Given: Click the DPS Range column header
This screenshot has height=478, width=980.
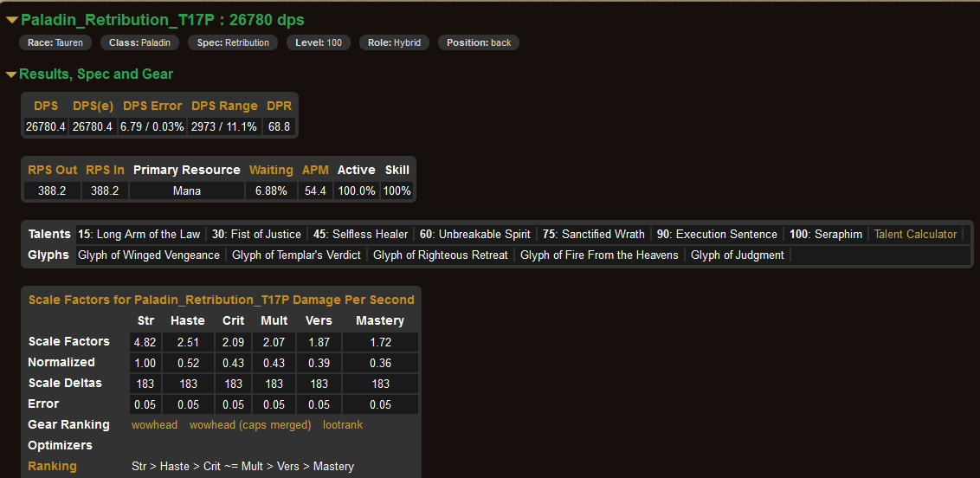Looking at the screenshot, I should pyautogui.click(x=224, y=106).
